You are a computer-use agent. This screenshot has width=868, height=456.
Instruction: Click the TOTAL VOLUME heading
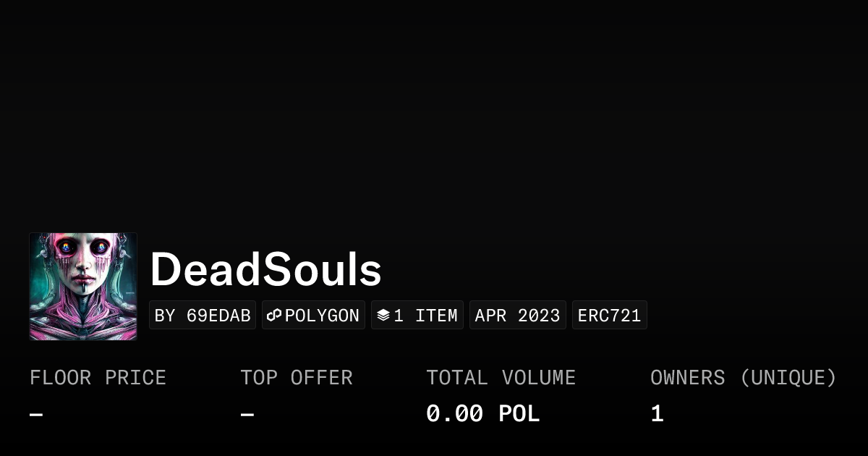501,377
